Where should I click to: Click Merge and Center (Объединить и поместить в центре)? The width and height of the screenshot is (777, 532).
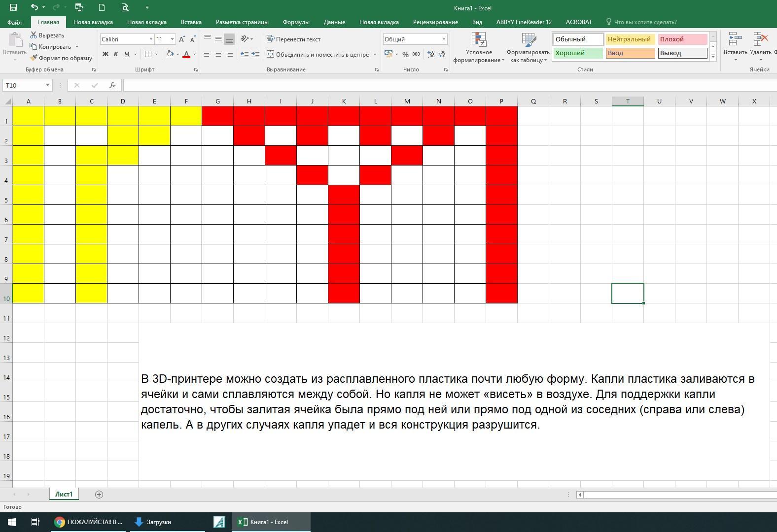[318, 55]
